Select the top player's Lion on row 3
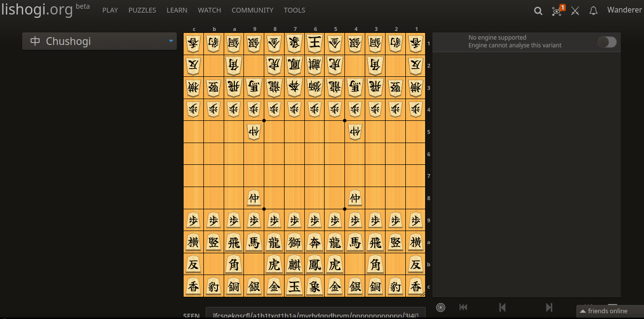644x319 pixels. click(315, 88)
